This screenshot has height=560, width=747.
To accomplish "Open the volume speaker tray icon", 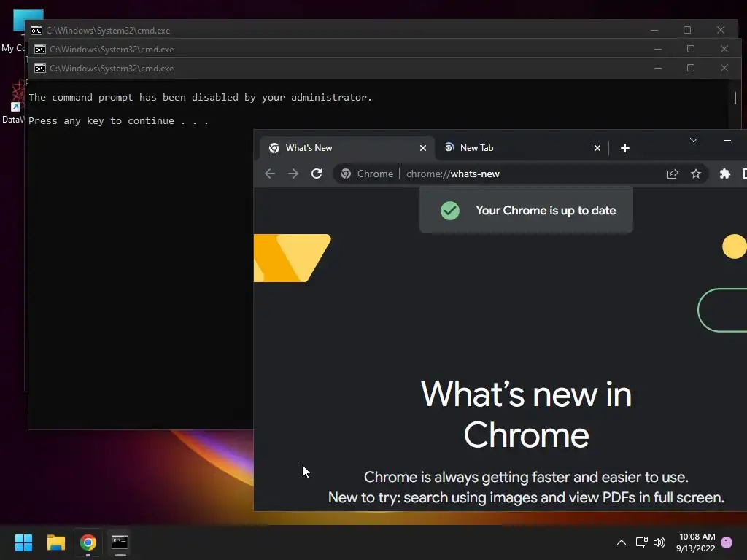I will pyautogui.click(x=659, y=542).
